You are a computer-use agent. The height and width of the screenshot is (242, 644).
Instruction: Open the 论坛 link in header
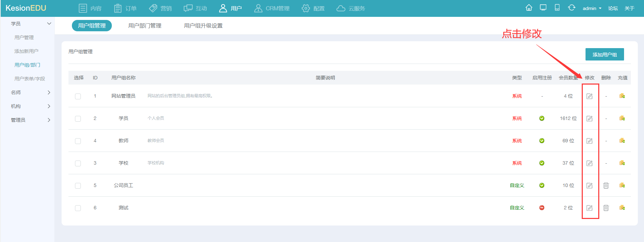(613, 8)
